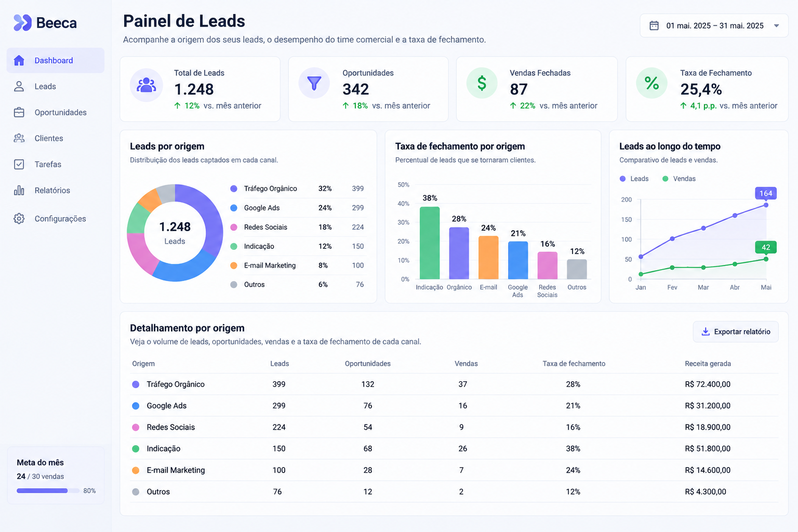
Task: Click the Leads person icon in sidebar
Action: pyautogui.click(x=19, y=86)
